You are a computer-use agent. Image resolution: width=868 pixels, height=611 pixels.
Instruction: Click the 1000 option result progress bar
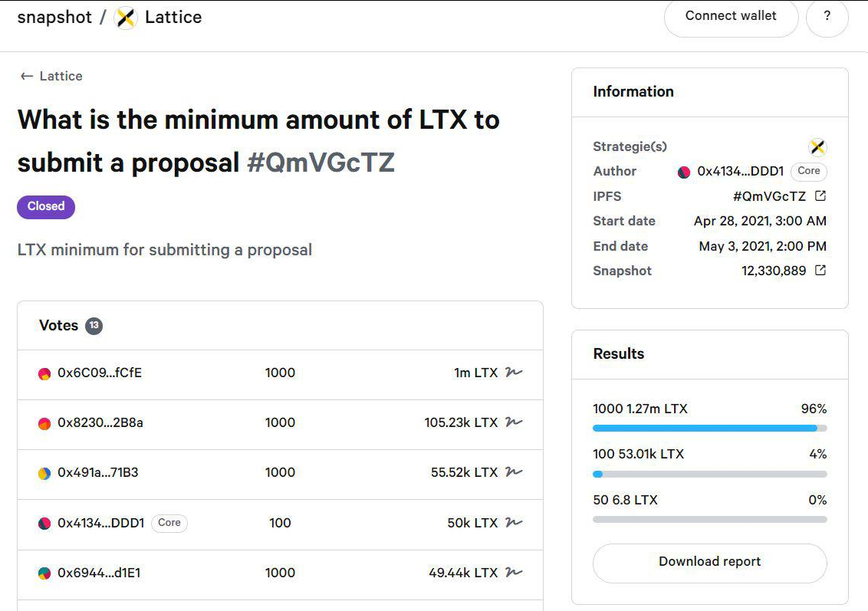[710, 428]
